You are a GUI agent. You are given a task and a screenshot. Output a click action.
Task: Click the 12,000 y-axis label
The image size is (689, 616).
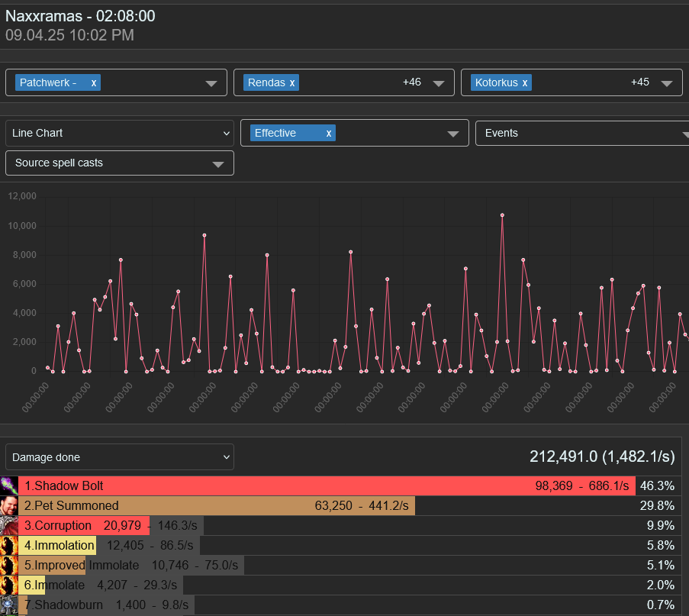click(22, 196)
